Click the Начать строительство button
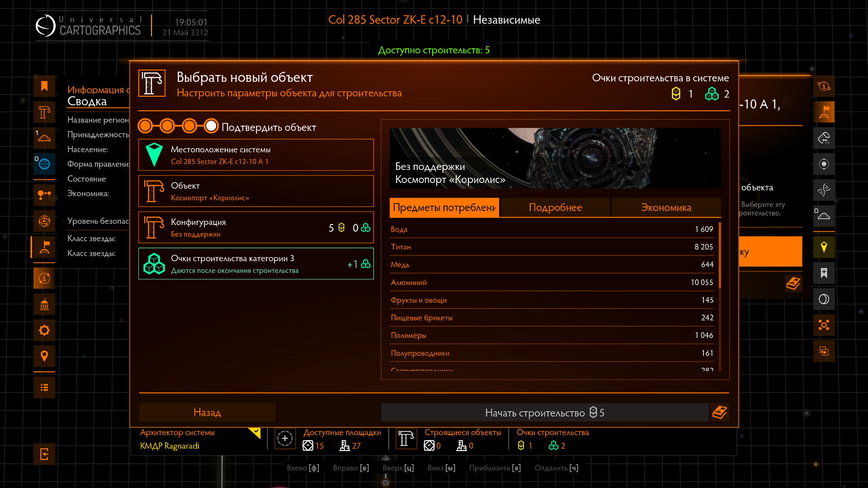The image size is (868, 488). click(545, 412)
